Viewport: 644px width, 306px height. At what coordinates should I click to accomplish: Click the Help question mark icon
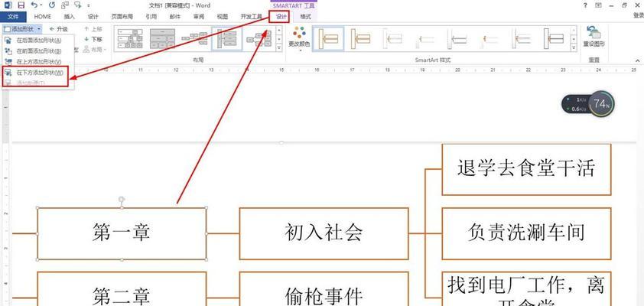(x=585, y=5)
